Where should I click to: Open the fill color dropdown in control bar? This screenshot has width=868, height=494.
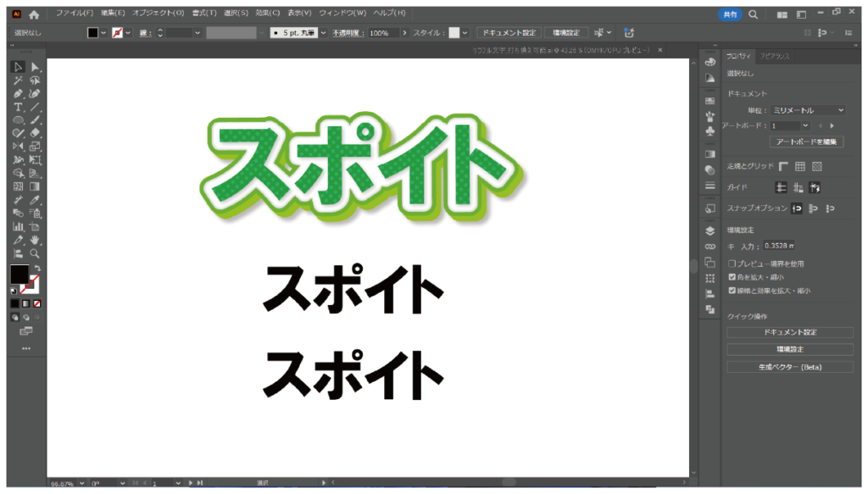point(103,33)
